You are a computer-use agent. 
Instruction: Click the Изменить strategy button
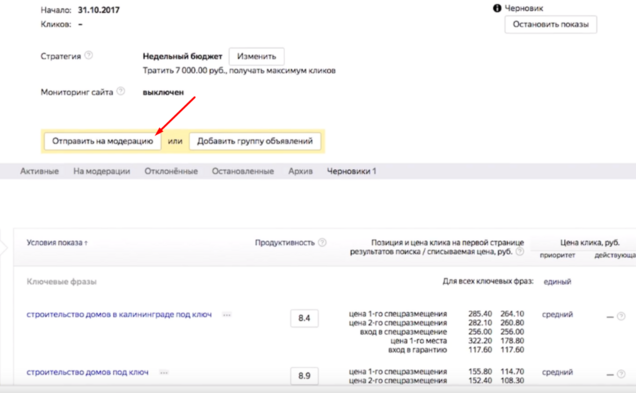(x=256, y=56)
